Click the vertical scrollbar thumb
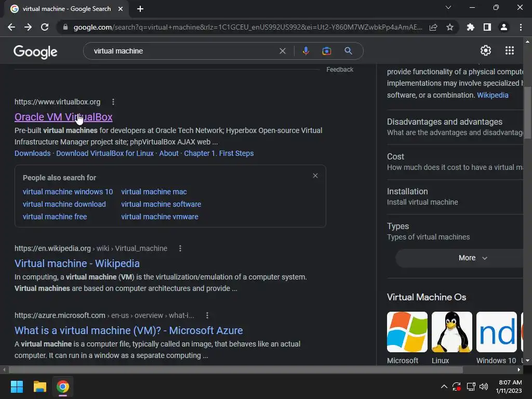The width and height of the screenshot is (532, 399). click(527, 113)
